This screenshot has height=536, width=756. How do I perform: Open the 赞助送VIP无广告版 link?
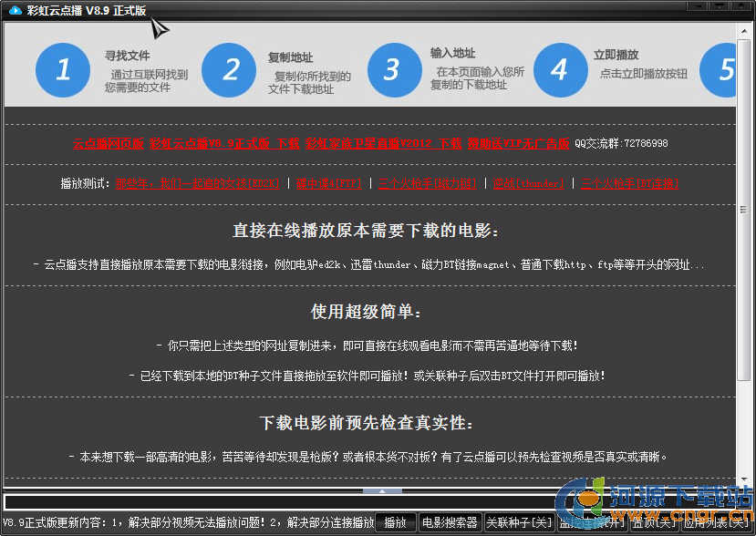pyautogui.click(x=518, y=143)
